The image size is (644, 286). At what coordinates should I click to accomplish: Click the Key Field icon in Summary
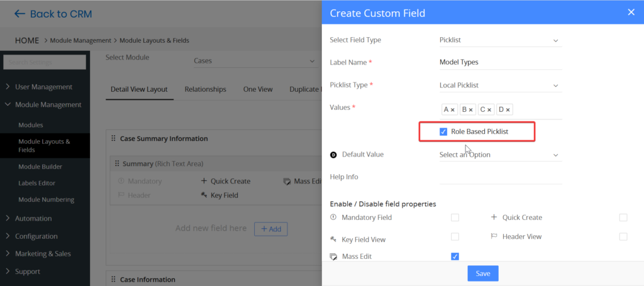[x=204, y=195]
